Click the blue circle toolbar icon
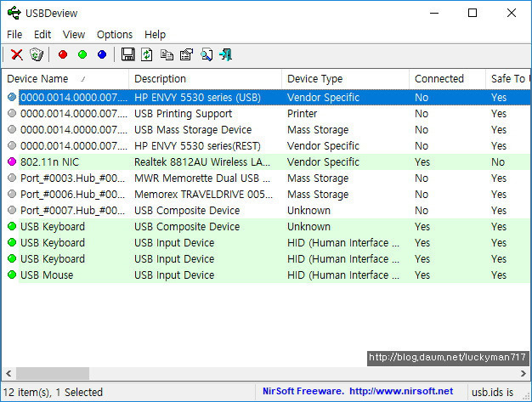The width and height of the screenshot is (532, 402). click(102, 54)
